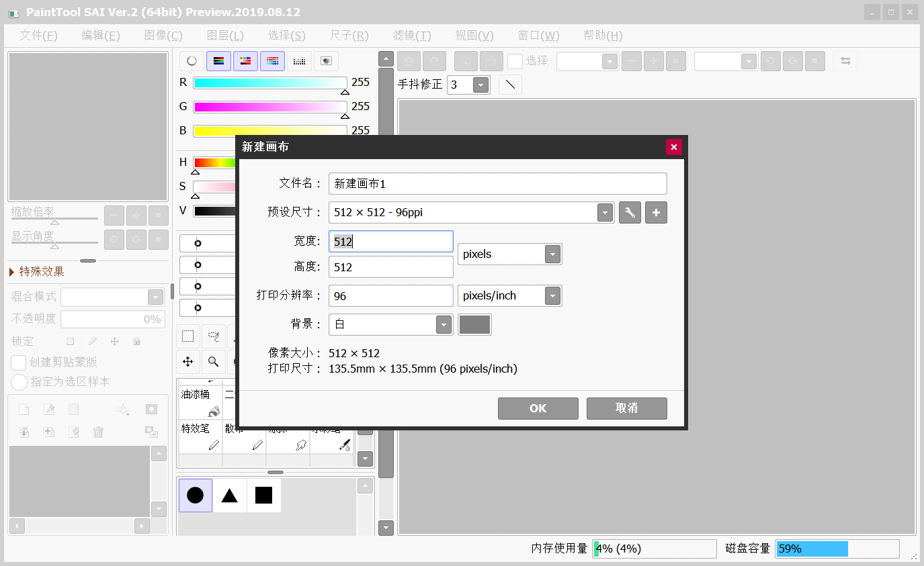This screenshot has height=566, width=924.
Task: Open the 混合模式 dropdown
Action: (155, 297)
